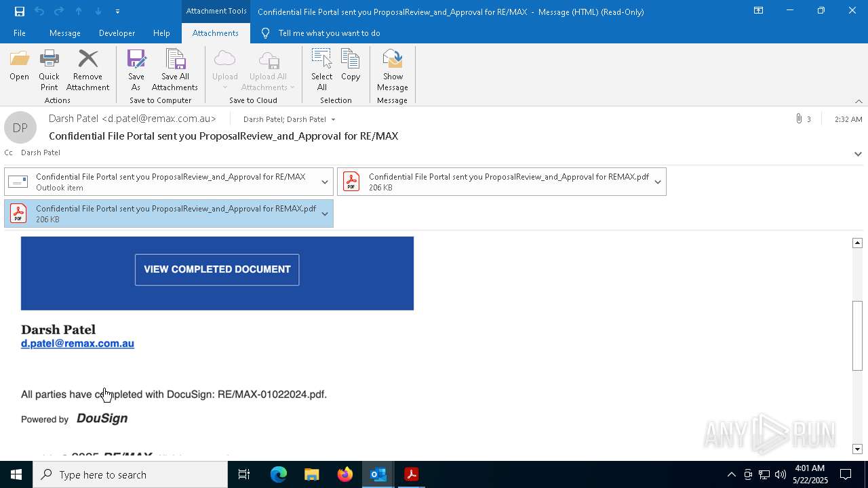Launch Firefox from taskbar
The image size is (868, 488).
(x=344, y=474)
